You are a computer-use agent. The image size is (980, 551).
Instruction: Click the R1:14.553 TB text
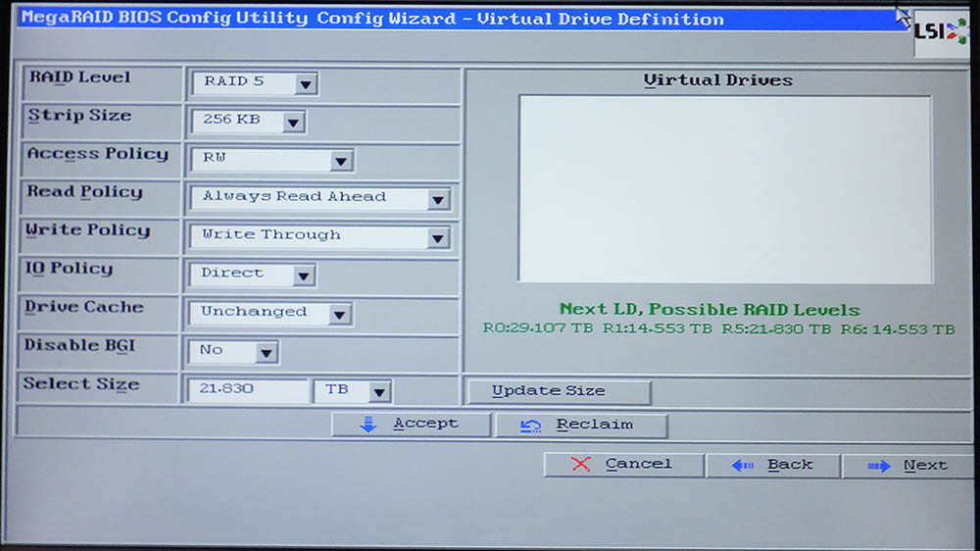point(657,328)
